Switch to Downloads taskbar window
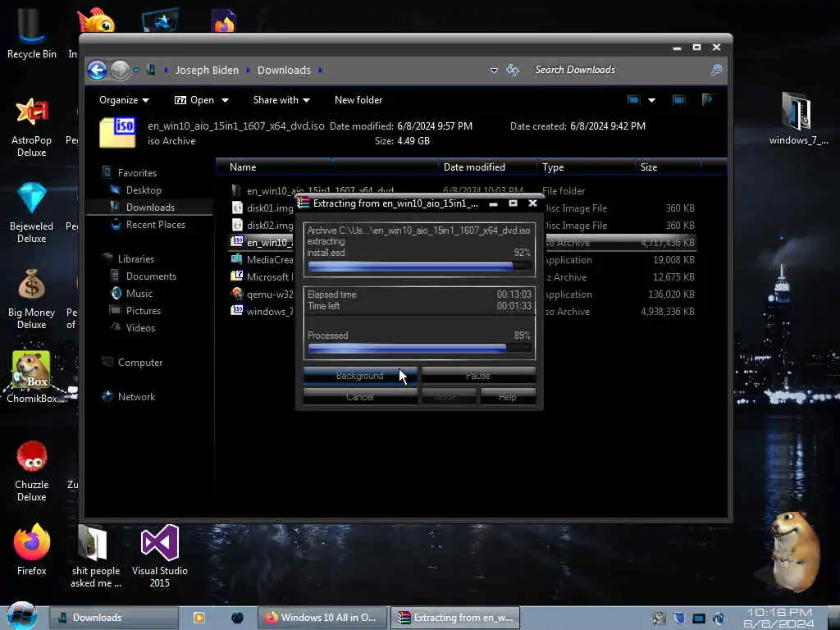Image resolution: width=840 pixels, height=630 pixels. [x=113, y=618]
